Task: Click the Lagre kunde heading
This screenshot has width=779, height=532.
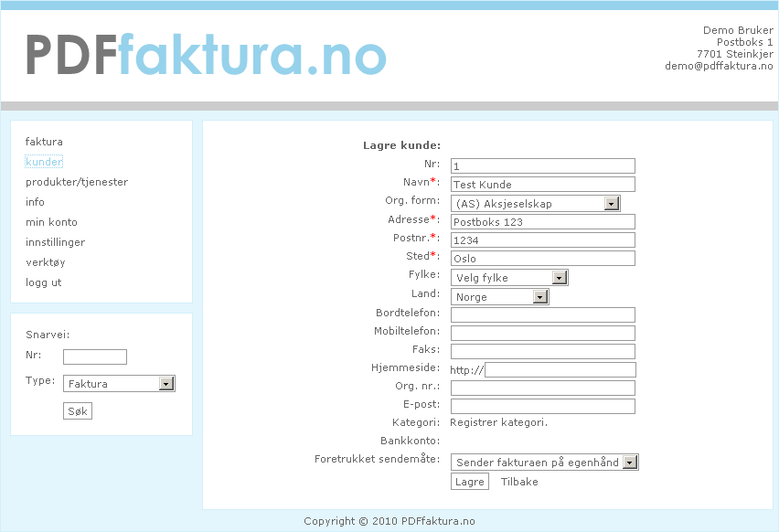Action: (402, 145)
